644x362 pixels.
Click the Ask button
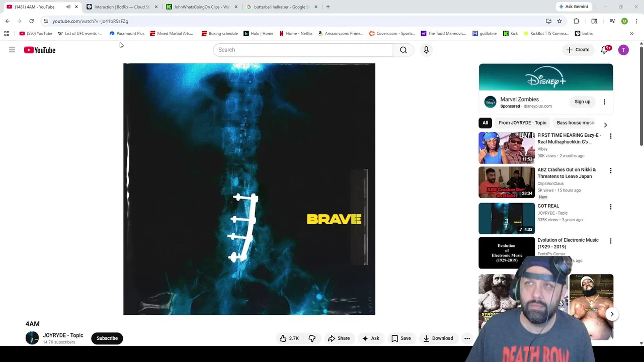tap(371, 338)
